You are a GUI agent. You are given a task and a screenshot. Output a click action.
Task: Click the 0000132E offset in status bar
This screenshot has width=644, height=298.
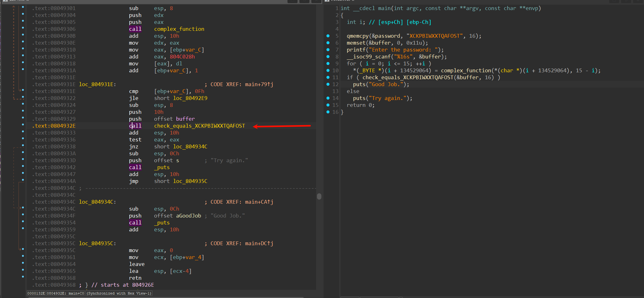tap(36, 293)
